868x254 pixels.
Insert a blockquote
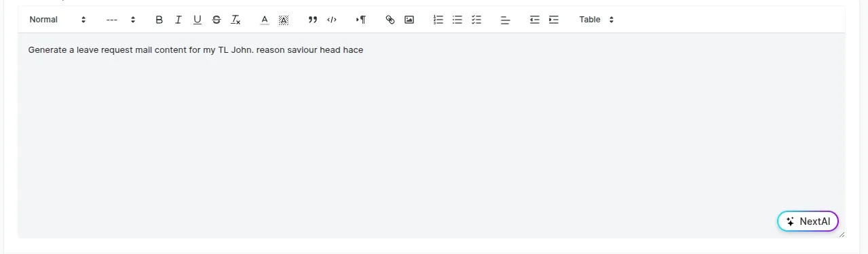pos(313,20)
